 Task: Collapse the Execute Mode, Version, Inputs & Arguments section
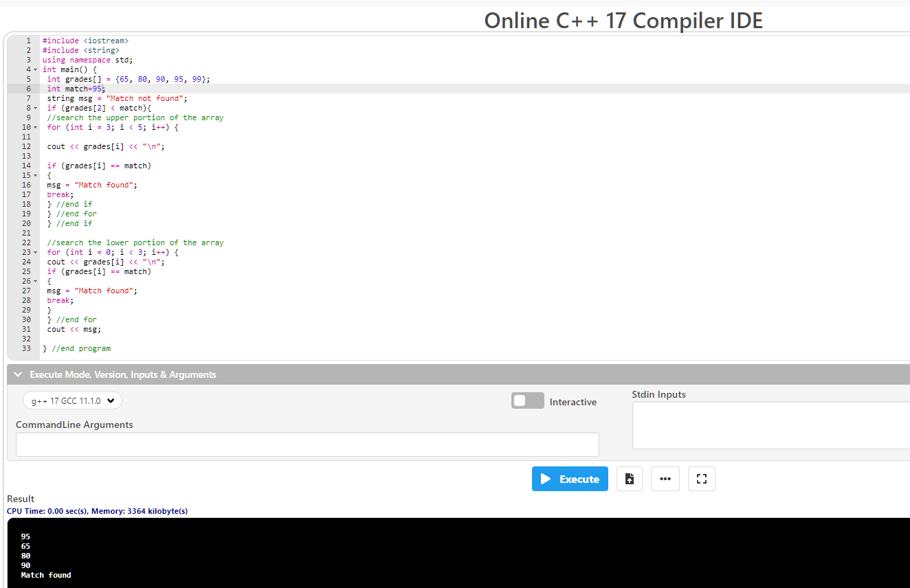pos(17,374)
